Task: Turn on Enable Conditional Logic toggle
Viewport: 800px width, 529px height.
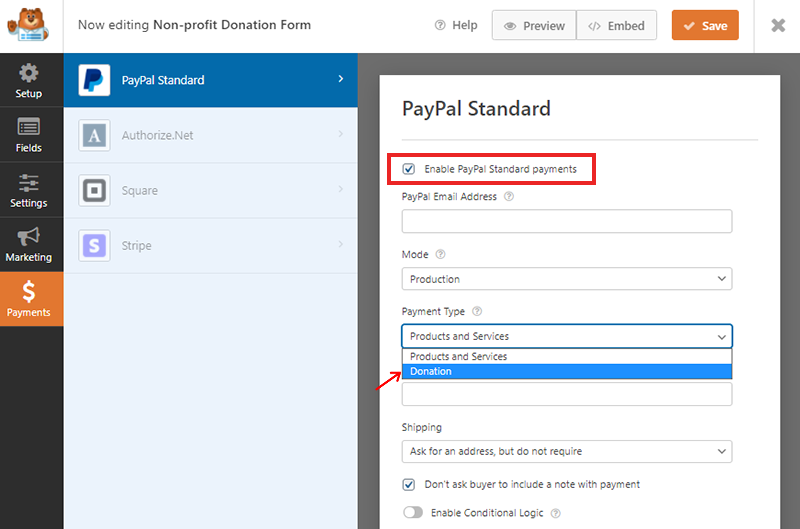Action: [413, 512]
